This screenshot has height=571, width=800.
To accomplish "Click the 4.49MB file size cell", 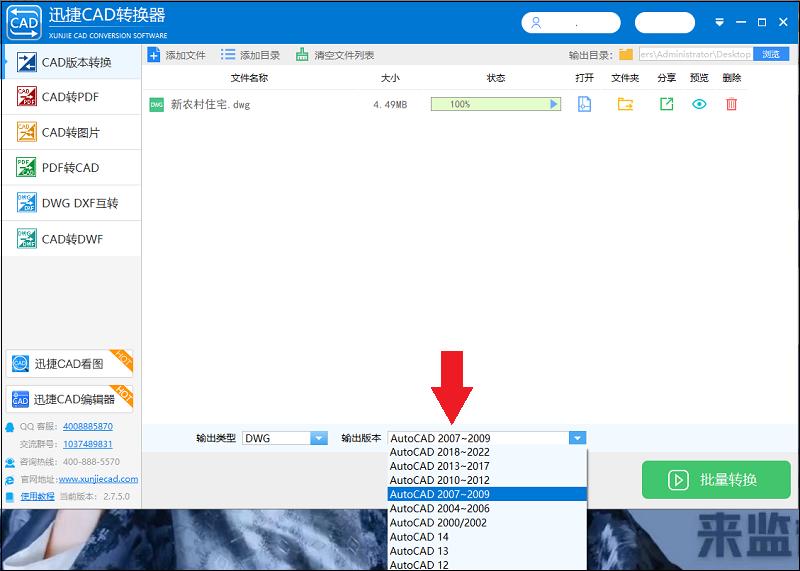I will (x=390, y=105).
